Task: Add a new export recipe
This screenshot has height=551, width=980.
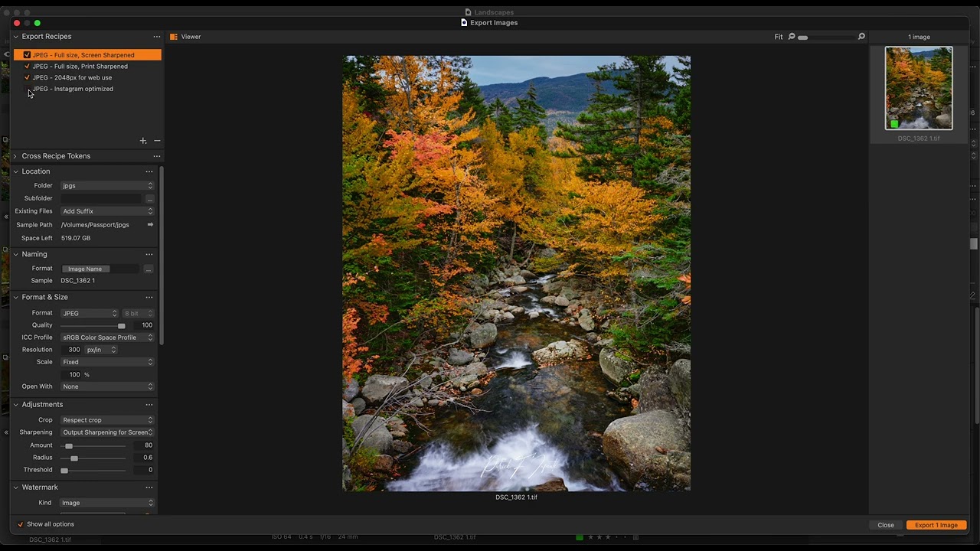Action: [143, 141]
